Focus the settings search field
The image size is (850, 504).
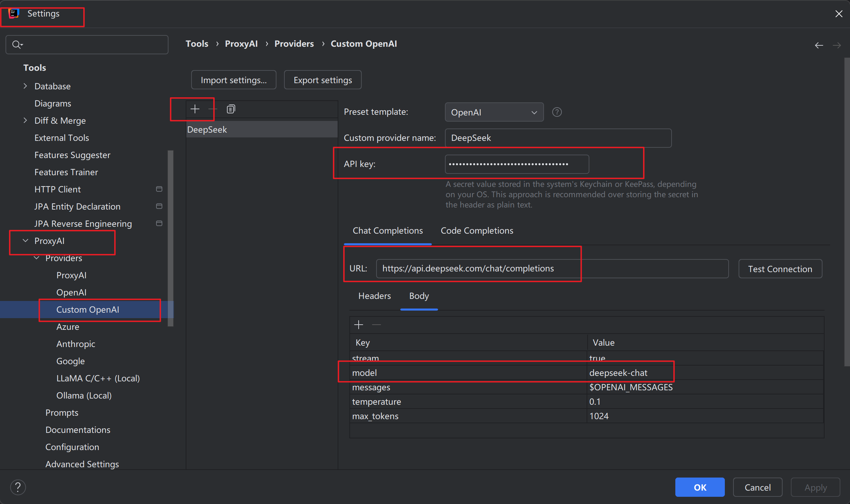(87, 45)
